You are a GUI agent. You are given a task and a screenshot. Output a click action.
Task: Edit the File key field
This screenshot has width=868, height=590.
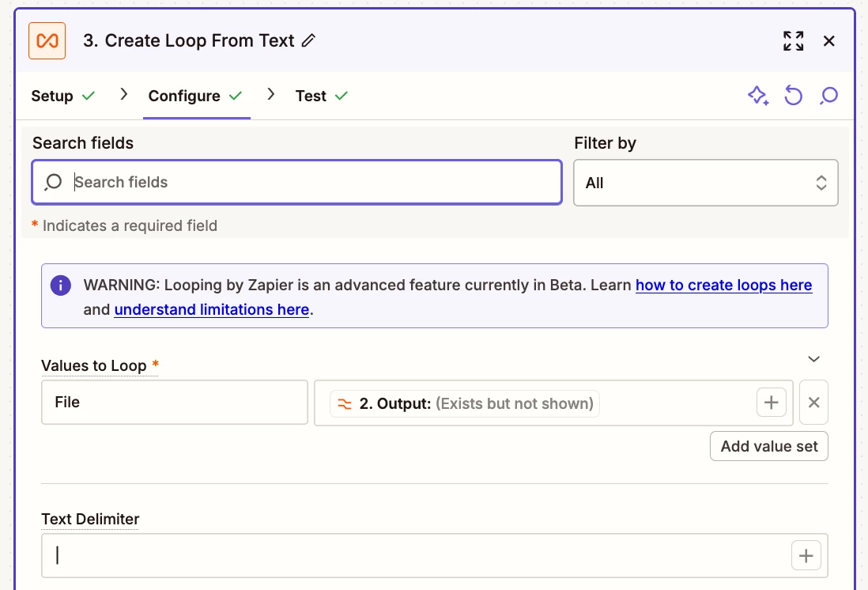175,403
